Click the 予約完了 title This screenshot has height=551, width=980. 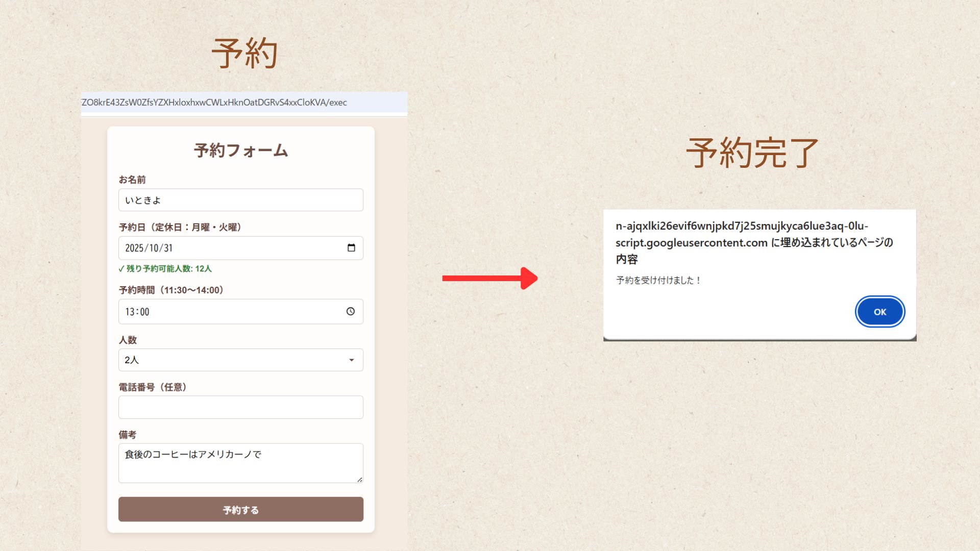[x=752, y=153]
